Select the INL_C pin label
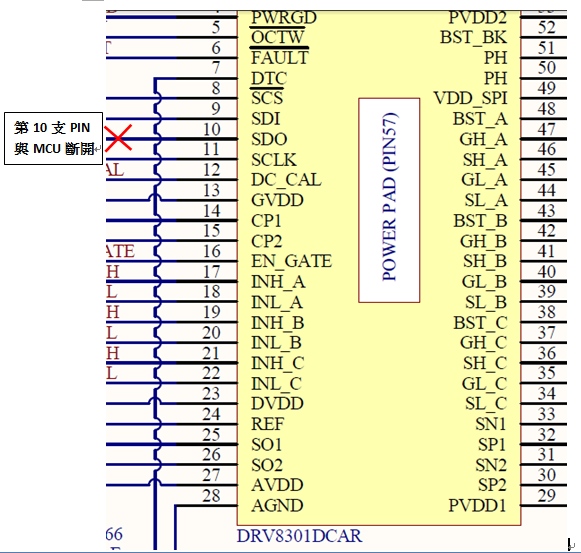Image resolution: width=581 pixels, height=553 pixels. pyautogui.click(x=276, y=384)
